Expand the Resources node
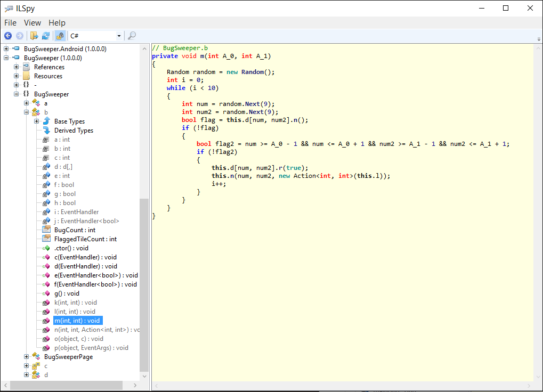The image size is (543, 392). (17, 76)
